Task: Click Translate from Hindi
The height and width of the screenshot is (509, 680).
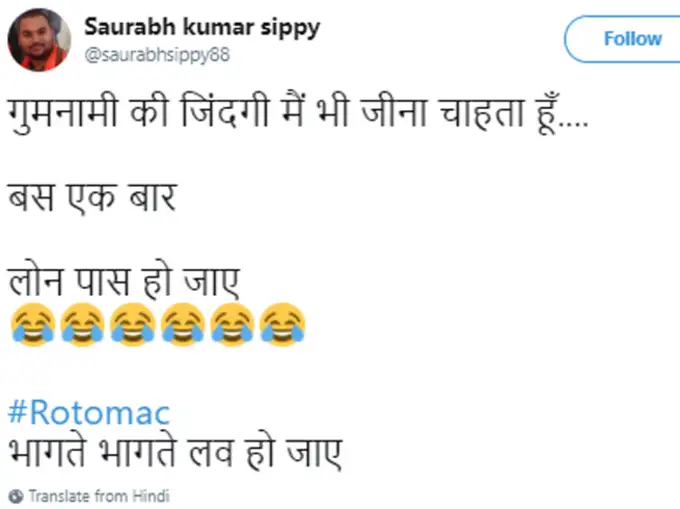Action: click(98, 495)
